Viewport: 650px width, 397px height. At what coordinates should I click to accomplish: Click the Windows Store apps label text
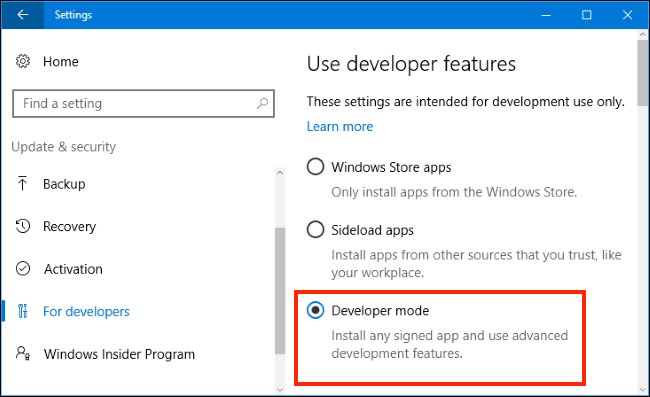391,167
